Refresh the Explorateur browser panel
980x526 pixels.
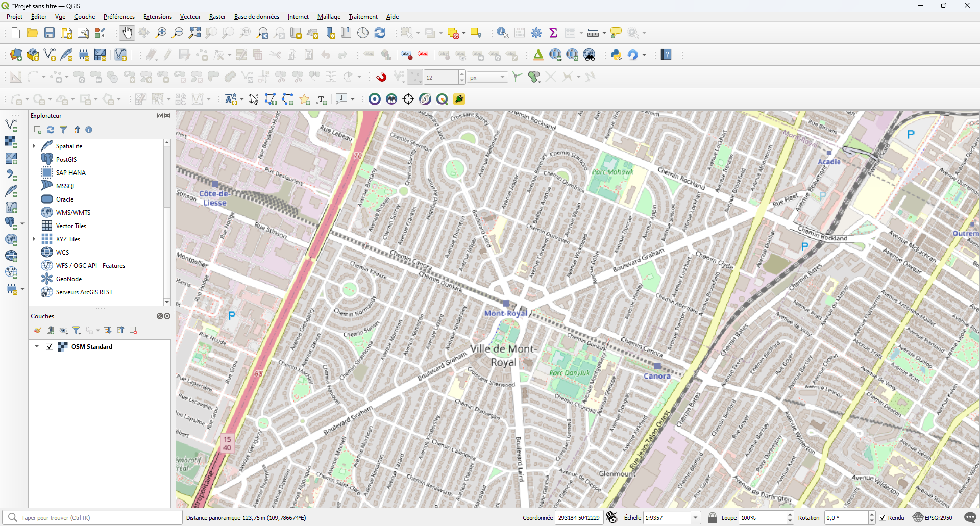point(51,130)
